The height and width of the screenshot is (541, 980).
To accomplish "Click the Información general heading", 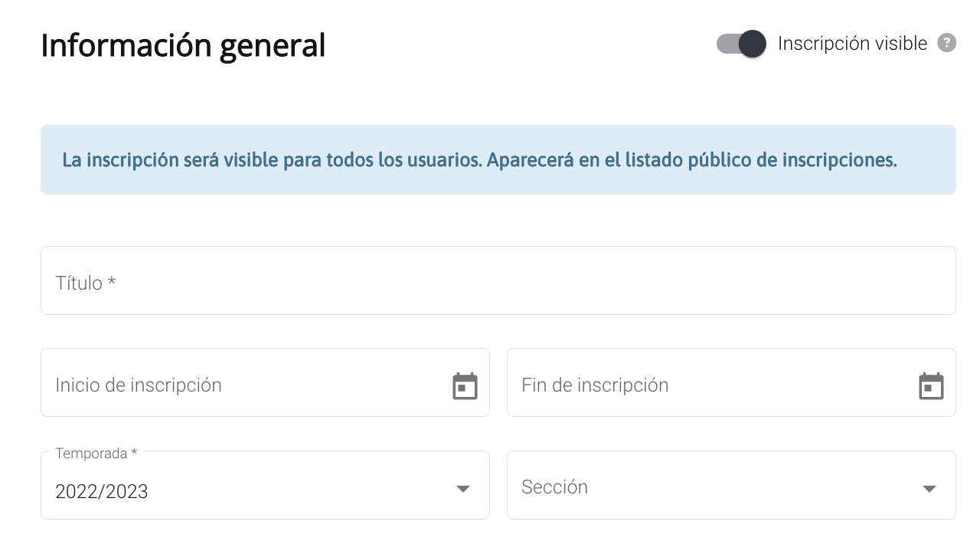I will click(x=183, y=46).
